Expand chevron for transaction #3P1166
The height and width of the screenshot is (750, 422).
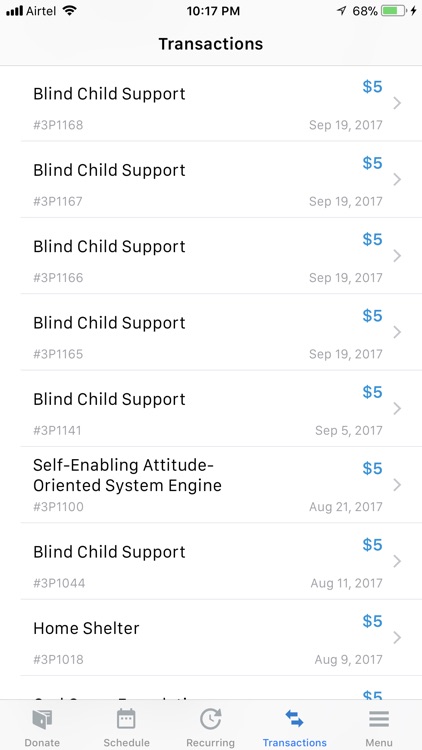[x=397, y=256]
